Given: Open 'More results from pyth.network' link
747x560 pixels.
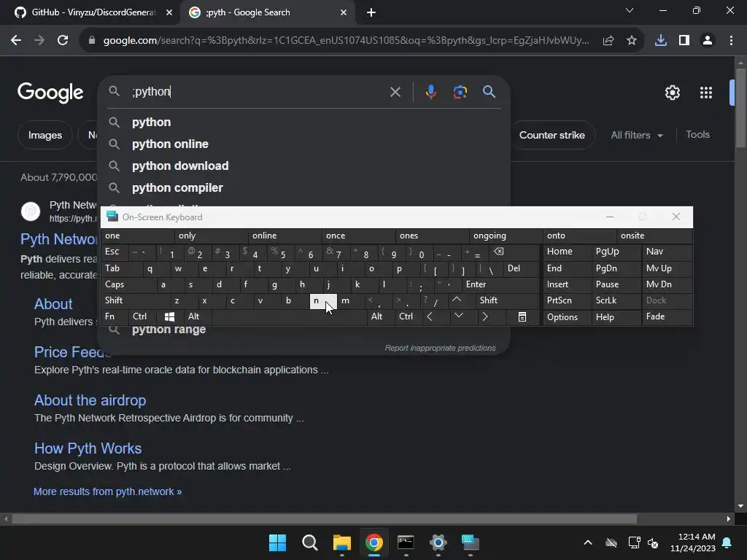Looking at the screenshot, I should pos(108,491).
